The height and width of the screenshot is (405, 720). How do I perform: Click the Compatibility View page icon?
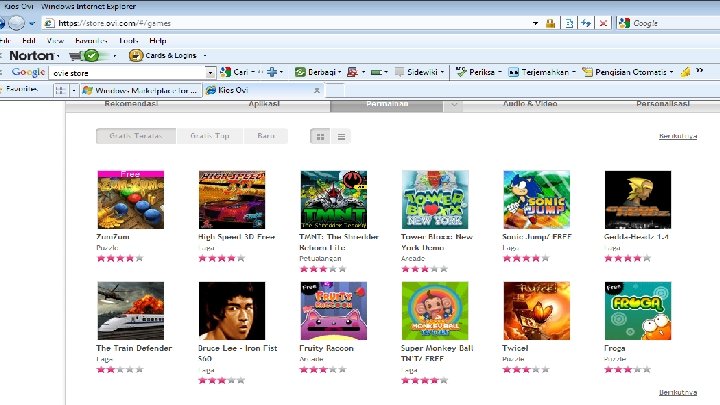569,23
